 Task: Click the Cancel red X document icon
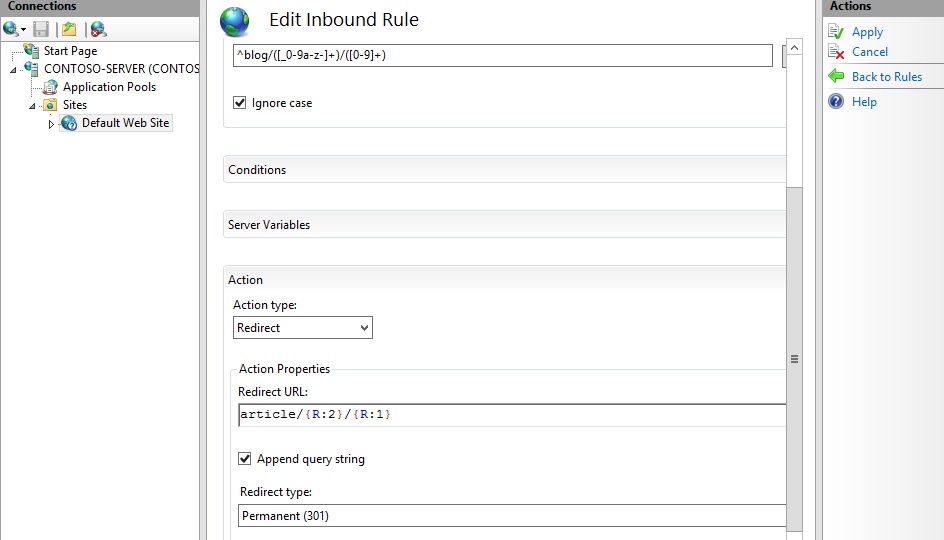[x=836, y=52]
